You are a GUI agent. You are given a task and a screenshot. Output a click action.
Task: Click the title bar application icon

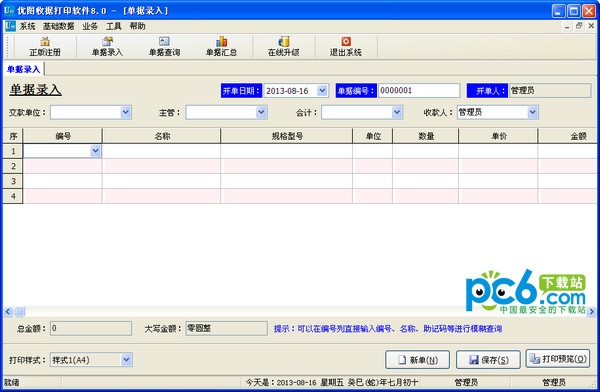pyautogui.click(x=9, y=10)
